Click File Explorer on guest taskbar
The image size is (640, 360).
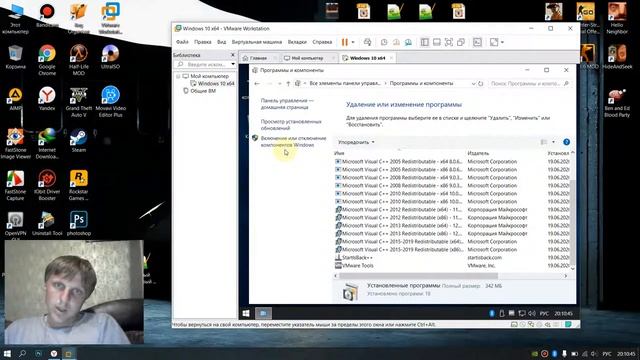point(263,313)
